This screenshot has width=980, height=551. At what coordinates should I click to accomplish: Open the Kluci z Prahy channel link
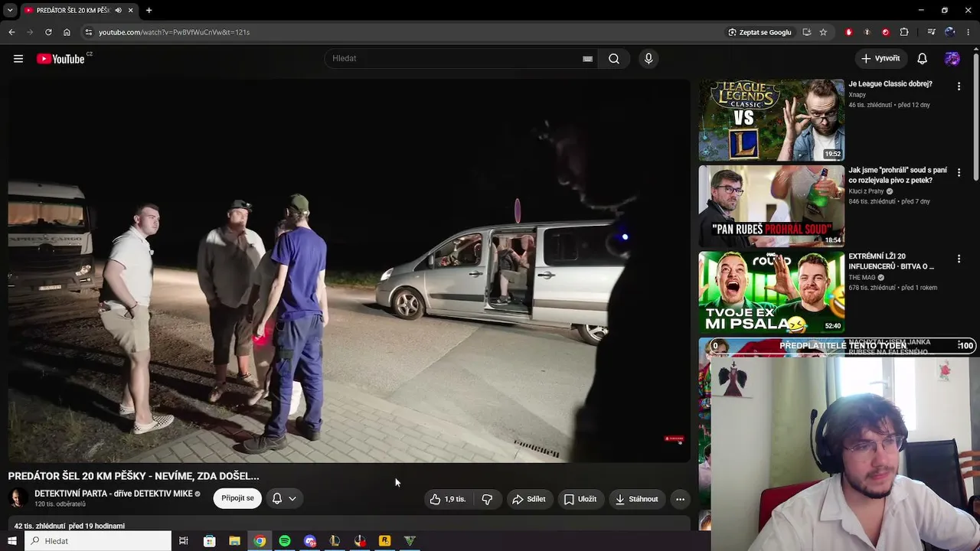[x=866, y=191]
